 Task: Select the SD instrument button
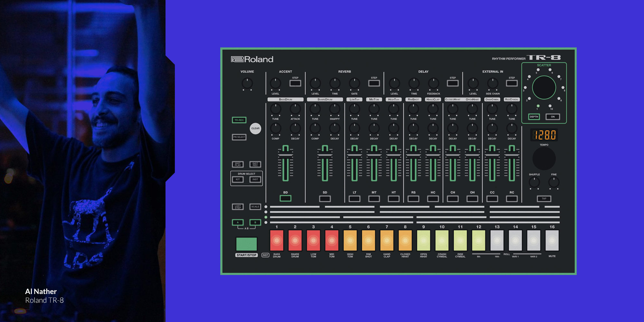click(x=325, y=199)
